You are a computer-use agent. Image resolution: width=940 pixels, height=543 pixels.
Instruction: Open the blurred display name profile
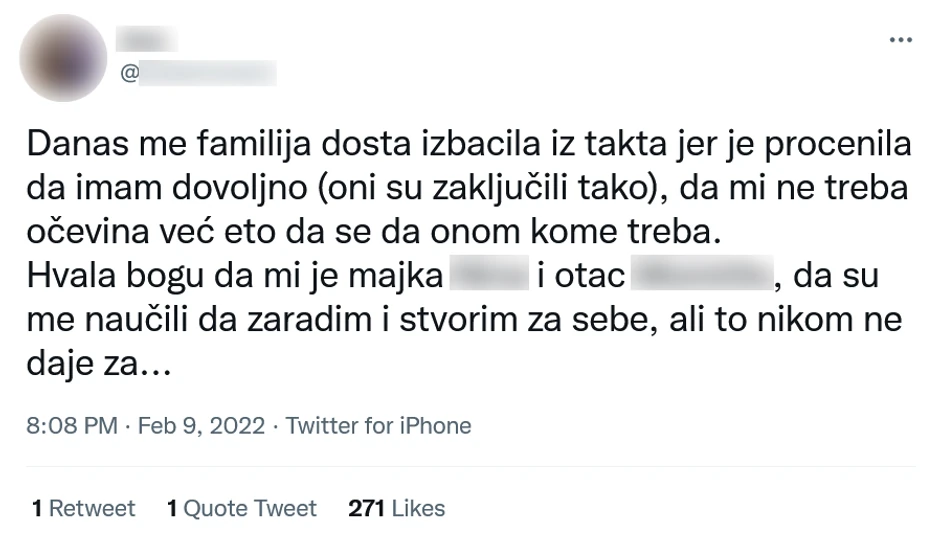pos(146,40)
